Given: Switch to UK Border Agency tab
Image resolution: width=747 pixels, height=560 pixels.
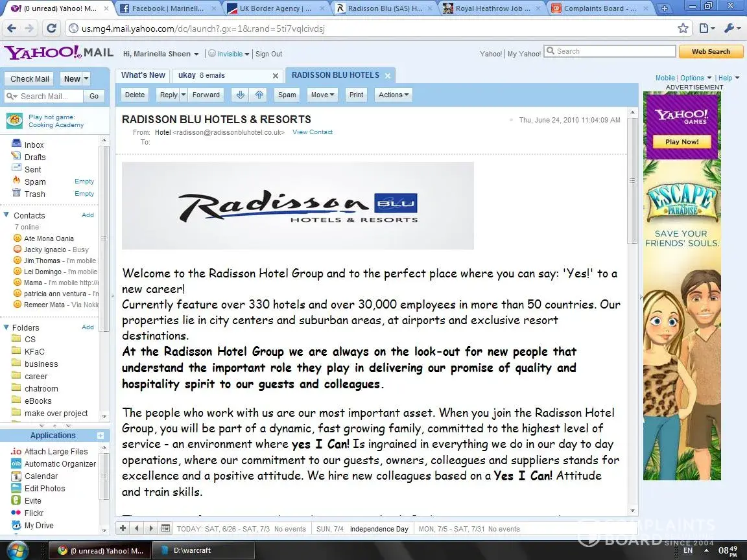Looking at the screenshot, I should [x=276, y=8].
